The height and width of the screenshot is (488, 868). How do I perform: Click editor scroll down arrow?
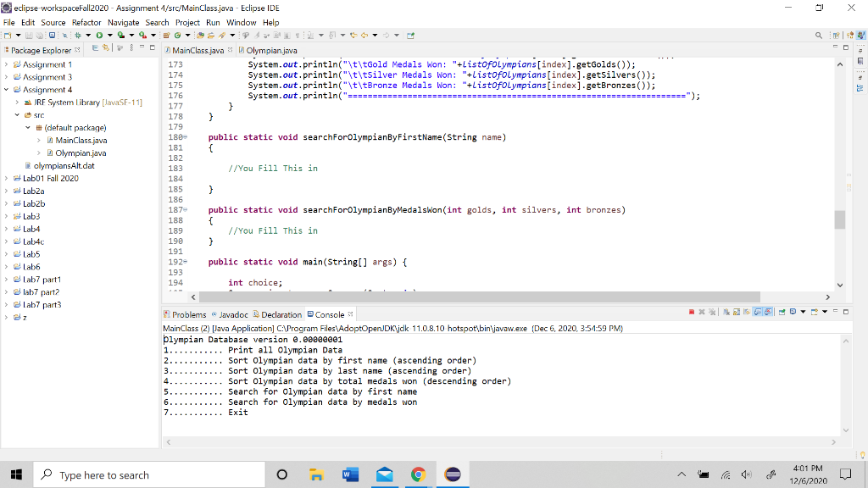(840, 285)
